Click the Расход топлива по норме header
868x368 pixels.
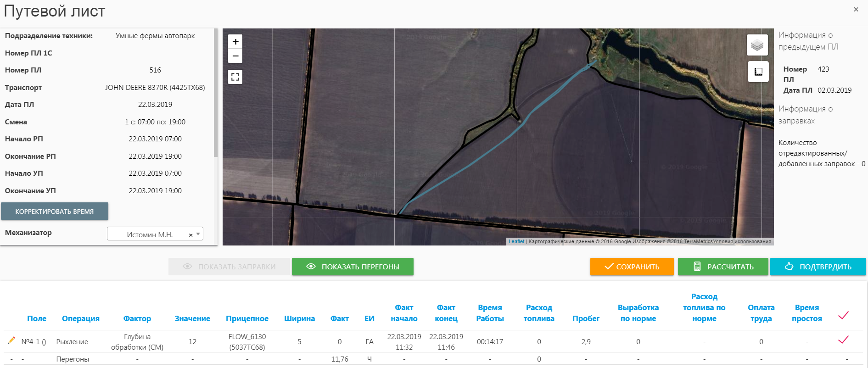(x=704, y=307)
